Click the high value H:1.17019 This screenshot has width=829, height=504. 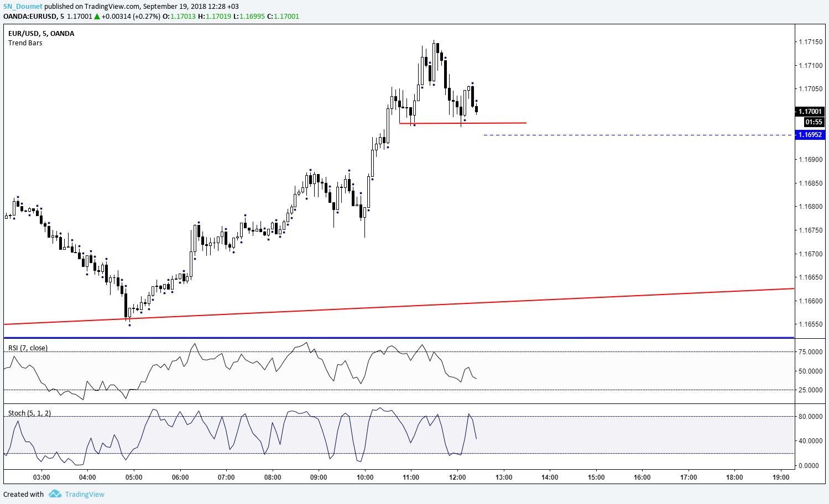click(x=215, y=16)
